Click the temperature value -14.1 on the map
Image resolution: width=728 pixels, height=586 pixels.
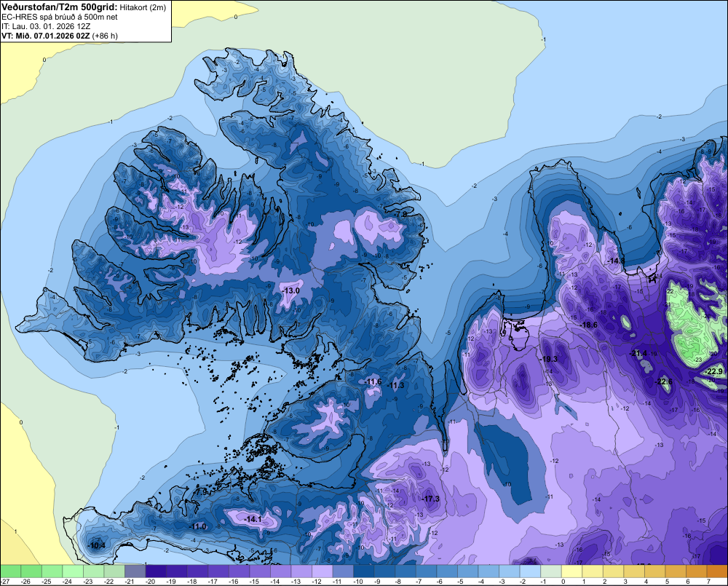[x=253, y=519]
